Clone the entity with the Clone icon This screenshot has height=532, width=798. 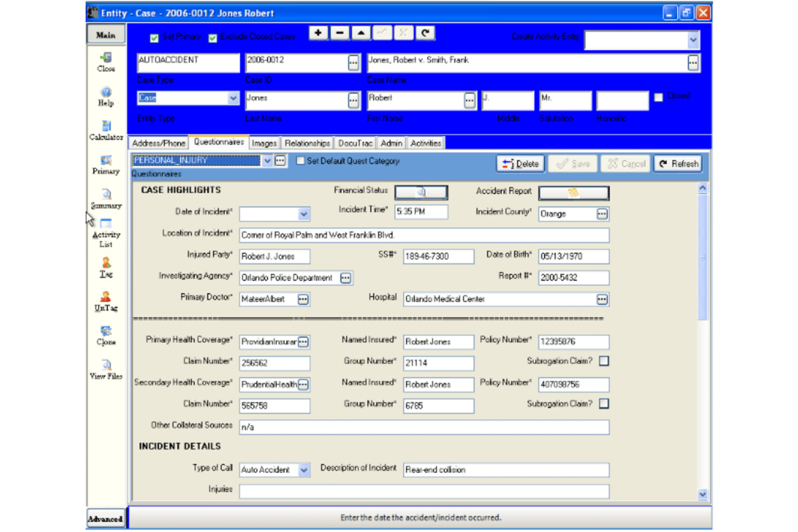(x=106, y=335)
